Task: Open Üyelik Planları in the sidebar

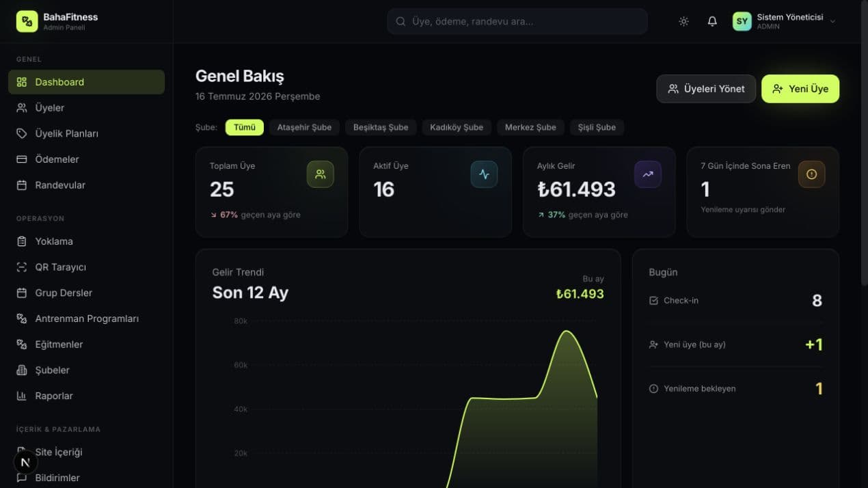Action: pyautogui.click(x=86, y=133)
